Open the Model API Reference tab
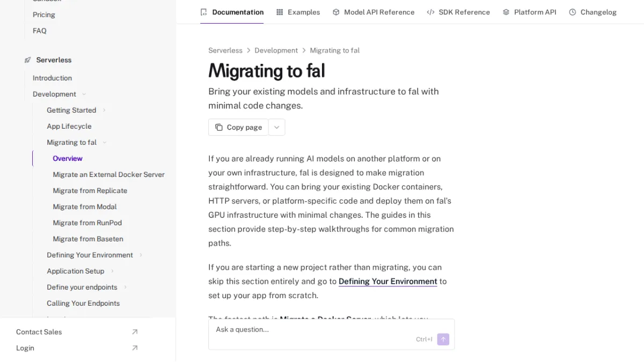 pos(374,12)
